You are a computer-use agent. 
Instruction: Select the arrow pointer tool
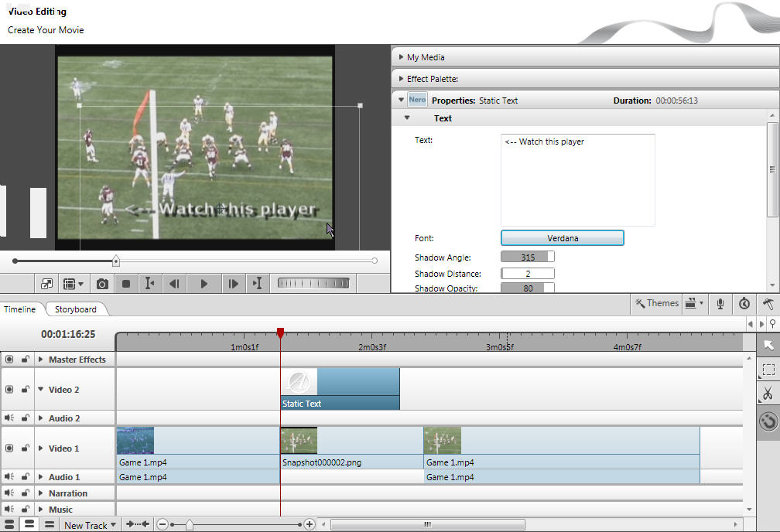point(768,345)
